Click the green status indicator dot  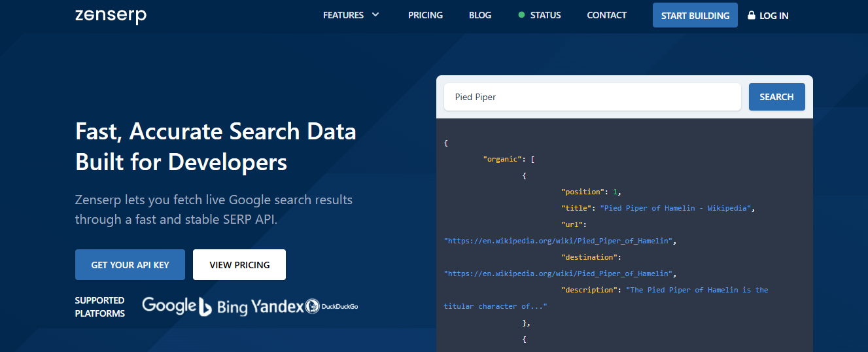[x=521, y=15]
